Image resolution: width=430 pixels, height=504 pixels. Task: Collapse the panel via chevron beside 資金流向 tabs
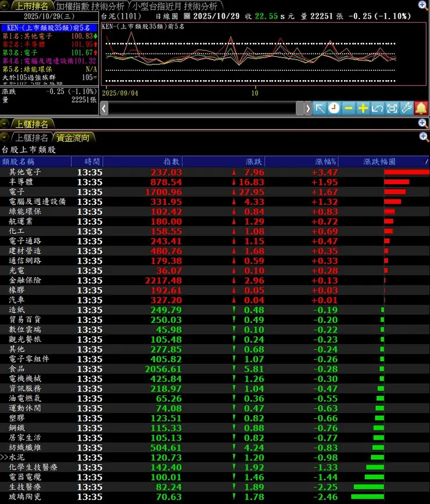pos(5,138)
